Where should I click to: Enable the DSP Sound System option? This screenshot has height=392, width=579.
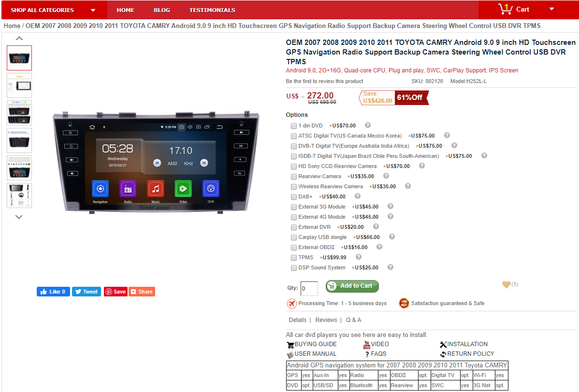(x=294, y=268)
